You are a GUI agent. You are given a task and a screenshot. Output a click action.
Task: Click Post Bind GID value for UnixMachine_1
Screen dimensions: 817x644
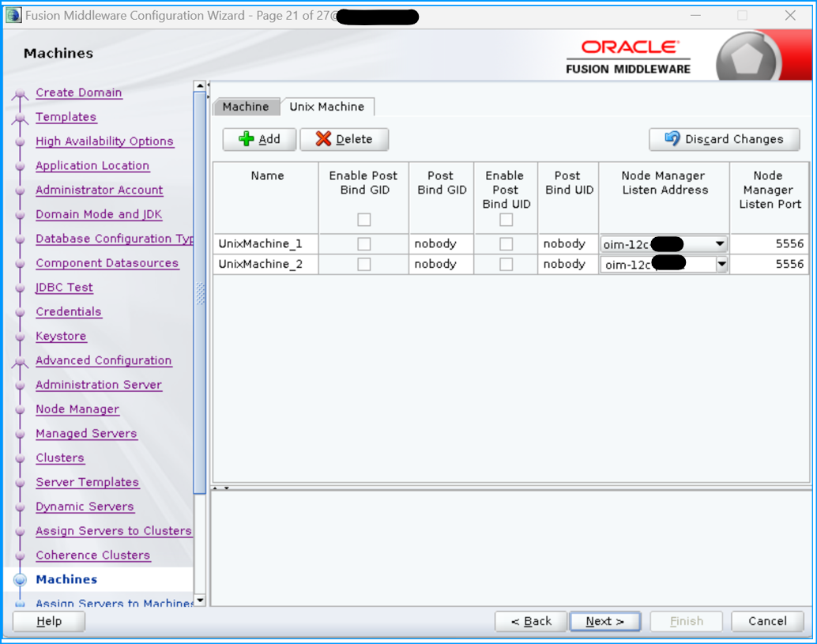pyautogui.click(x=442, y=244)
